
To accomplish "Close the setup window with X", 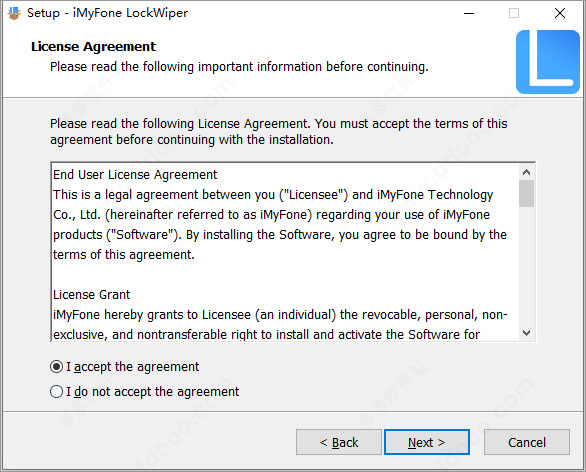I will pos(560,13).
